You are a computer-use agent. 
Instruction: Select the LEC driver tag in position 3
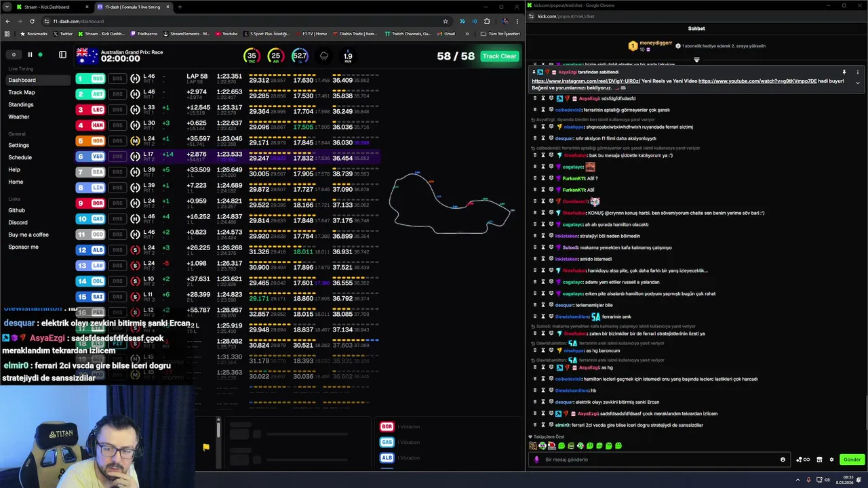(90, 110)
